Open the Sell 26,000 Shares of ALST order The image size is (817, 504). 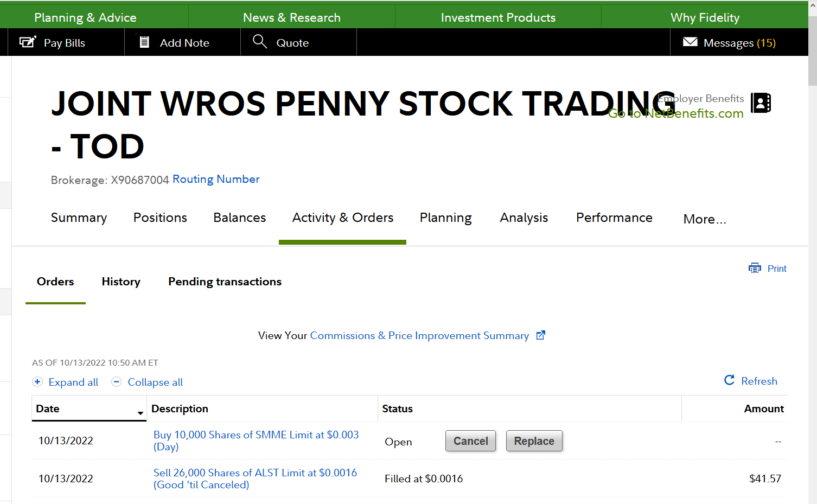pyautogui.click(x=255, y=479)
